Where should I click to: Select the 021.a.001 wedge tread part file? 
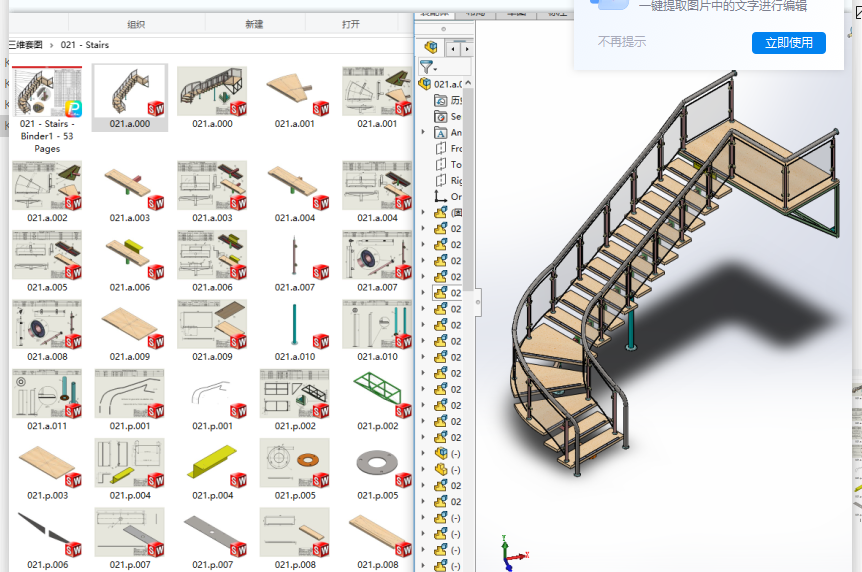click(x=295, y=97)
